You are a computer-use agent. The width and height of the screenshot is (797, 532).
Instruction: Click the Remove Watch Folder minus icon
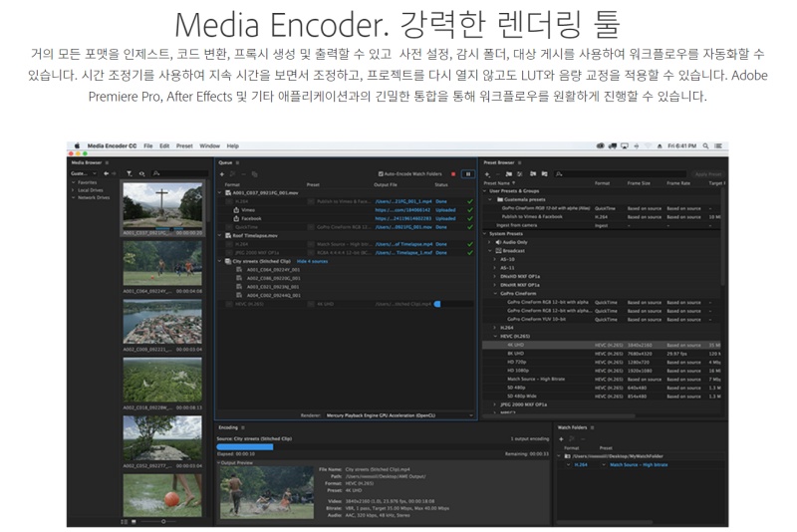coord(583,438)
